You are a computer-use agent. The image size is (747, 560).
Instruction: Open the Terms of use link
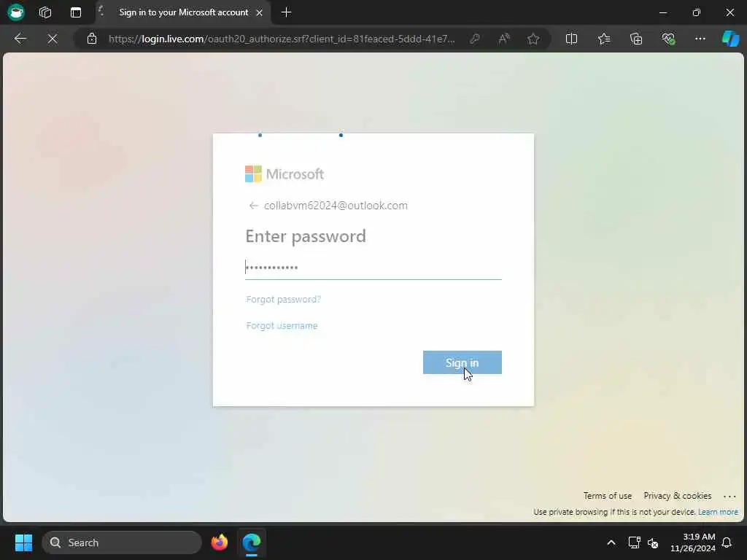(x=608, y=496)
